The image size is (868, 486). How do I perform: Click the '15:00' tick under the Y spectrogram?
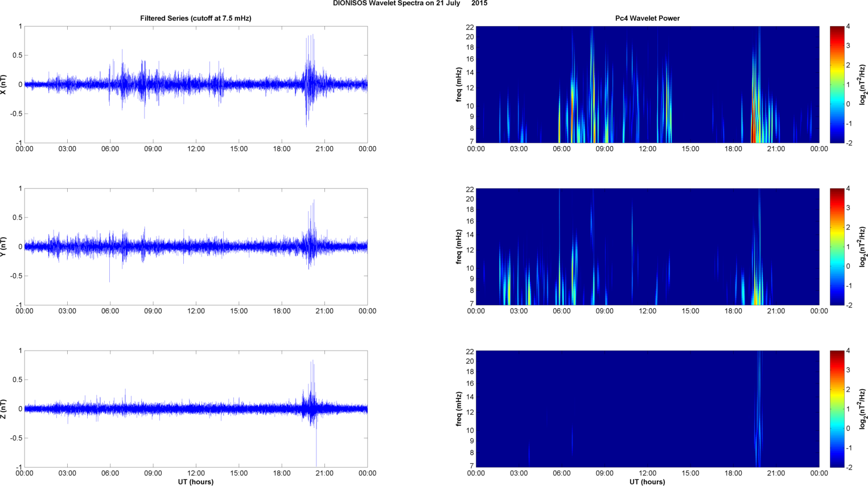[x=690, y=311]
